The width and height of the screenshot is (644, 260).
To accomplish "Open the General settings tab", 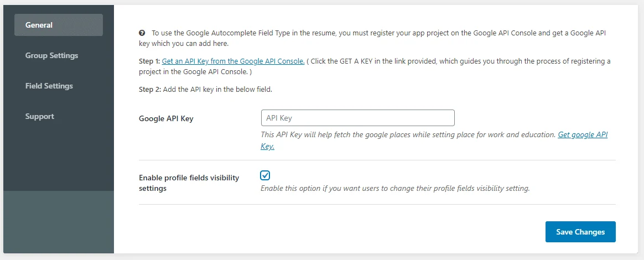I will (58, 25).
